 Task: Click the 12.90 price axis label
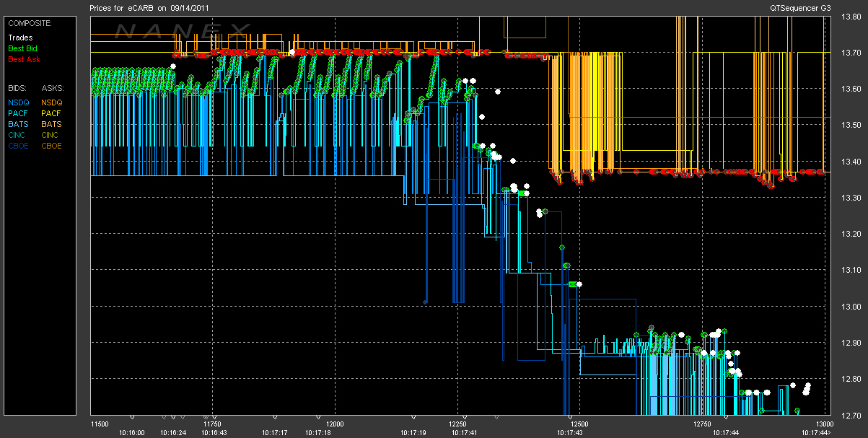pyautogui.click(x=851, y=343)
